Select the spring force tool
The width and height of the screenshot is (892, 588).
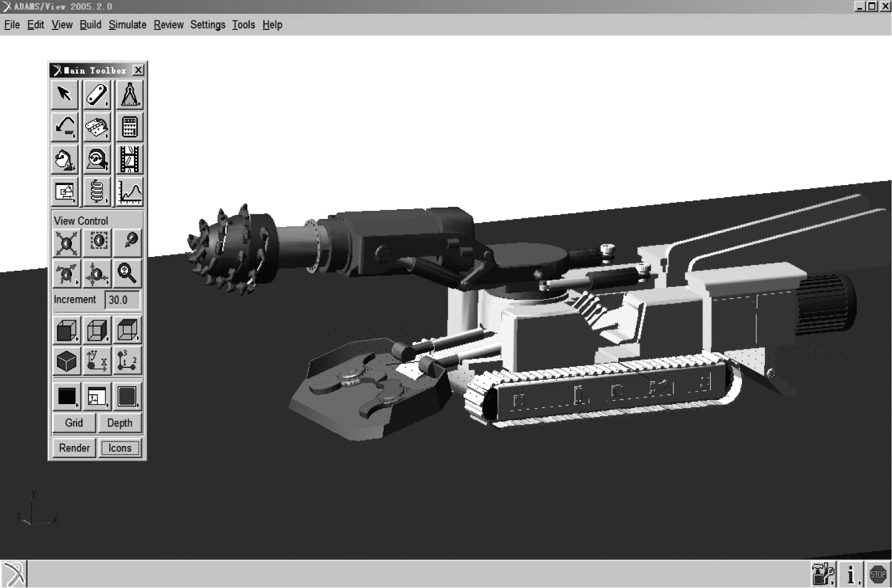click(96, 192)
